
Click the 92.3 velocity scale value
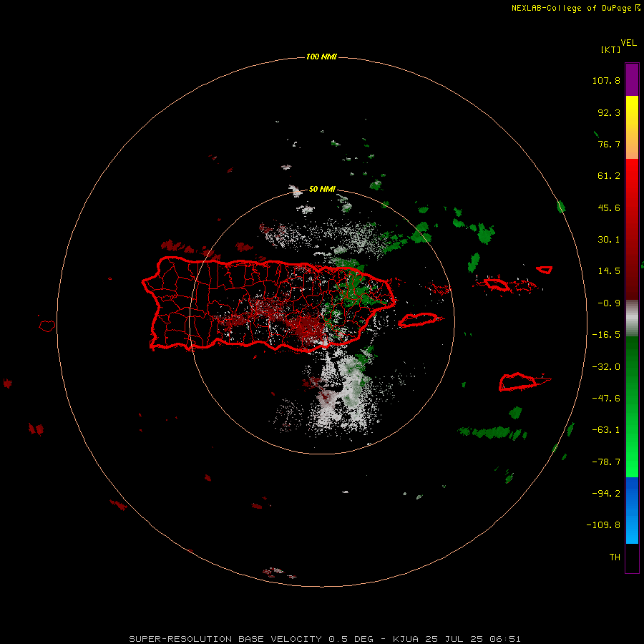point(609,112)
